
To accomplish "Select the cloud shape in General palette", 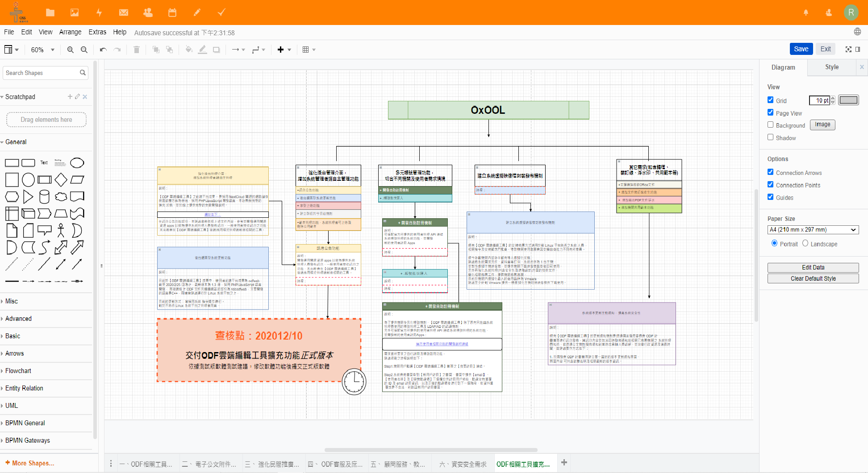I will pyautogui.click(x=61, y=197).
